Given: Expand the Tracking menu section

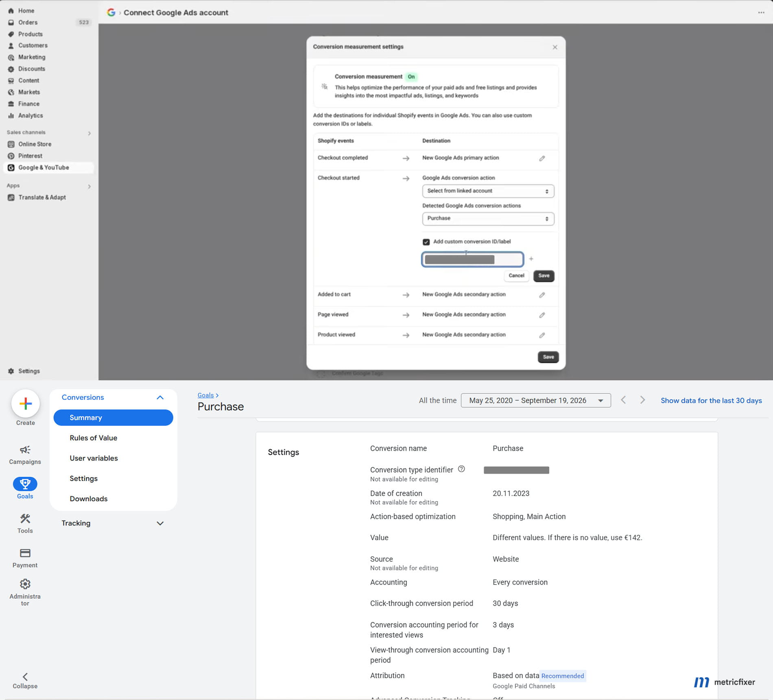Looking at the screenshot, I should [160, 523].
